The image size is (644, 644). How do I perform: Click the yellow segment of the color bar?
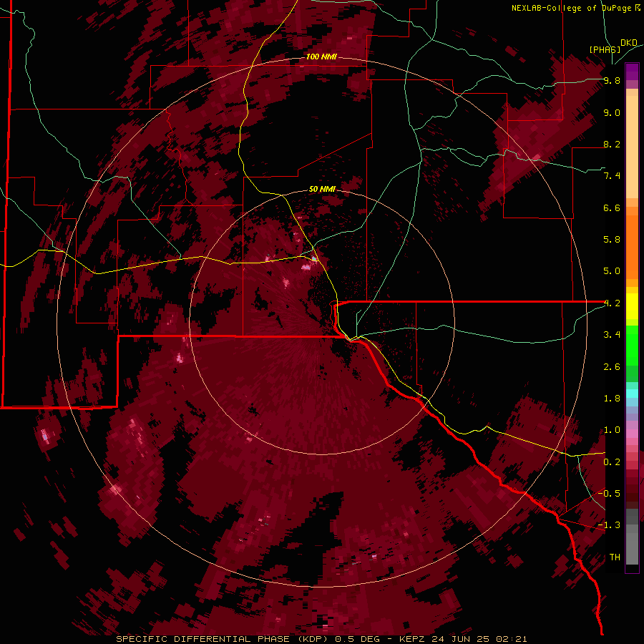tap(632, 306)
